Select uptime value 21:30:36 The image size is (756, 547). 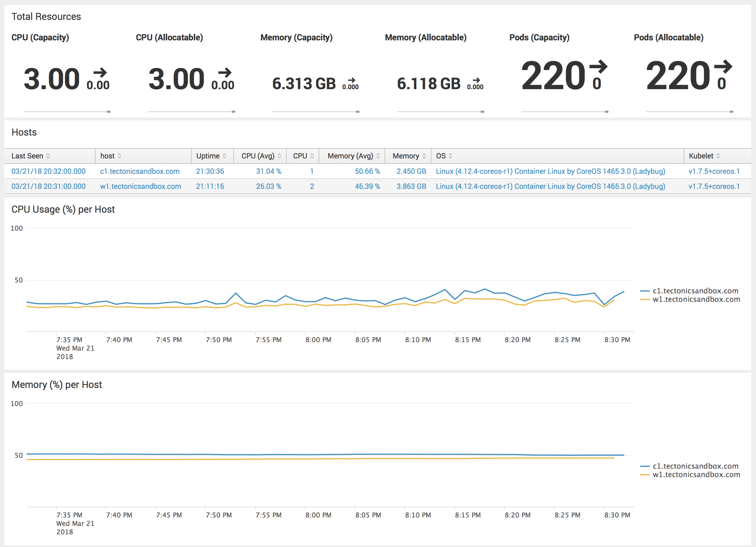pyautogui.click(x=210, y=171)
